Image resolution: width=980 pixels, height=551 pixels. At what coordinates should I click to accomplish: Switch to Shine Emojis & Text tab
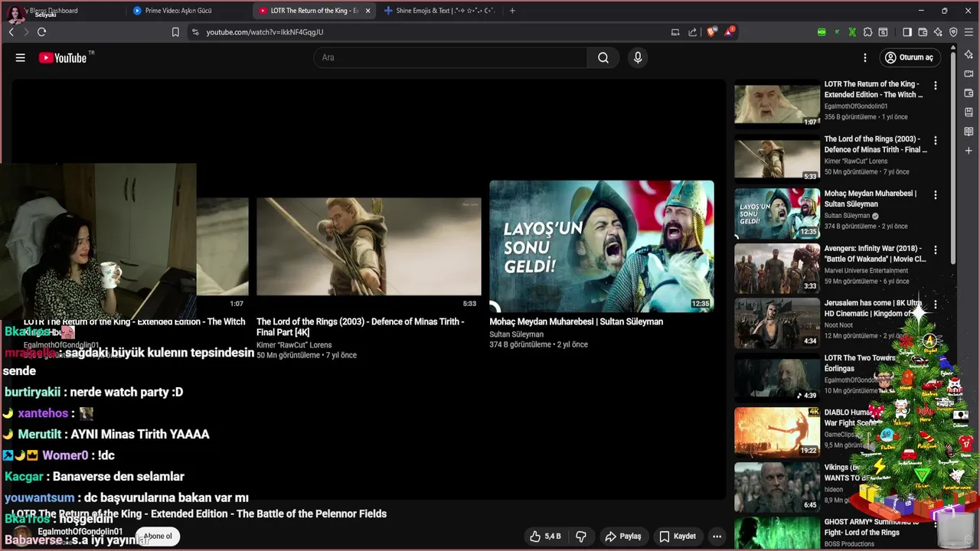[439, 11]
